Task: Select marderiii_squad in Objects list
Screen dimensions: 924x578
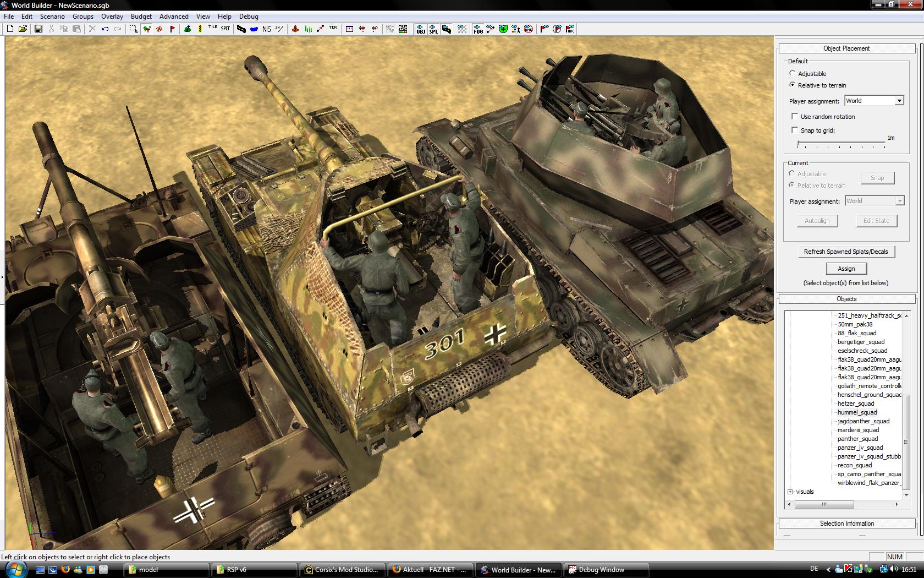Action: pos(858,430)
